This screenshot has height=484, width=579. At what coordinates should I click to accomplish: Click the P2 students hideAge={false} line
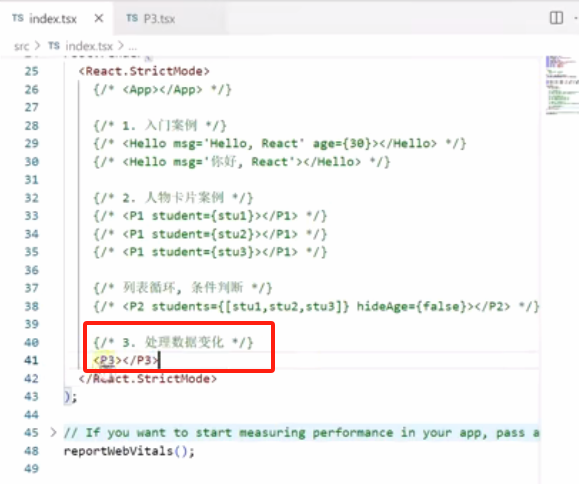click(x=316, y=306)
